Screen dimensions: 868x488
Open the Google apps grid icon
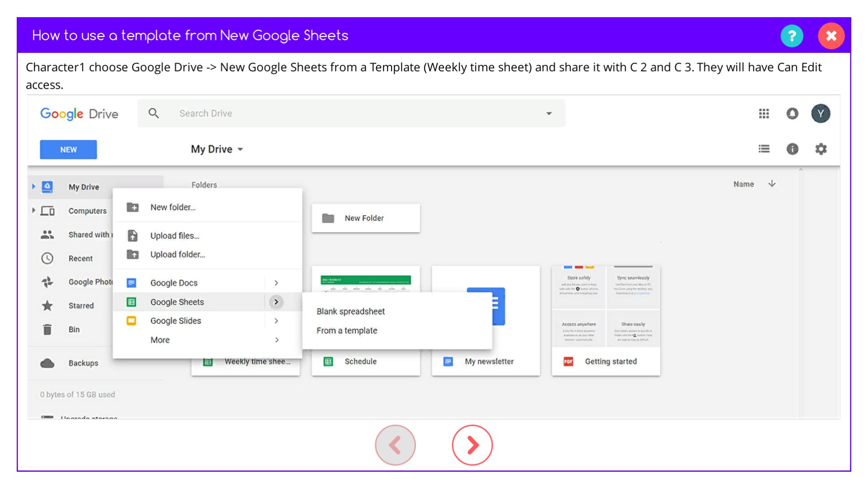[764, 113]
